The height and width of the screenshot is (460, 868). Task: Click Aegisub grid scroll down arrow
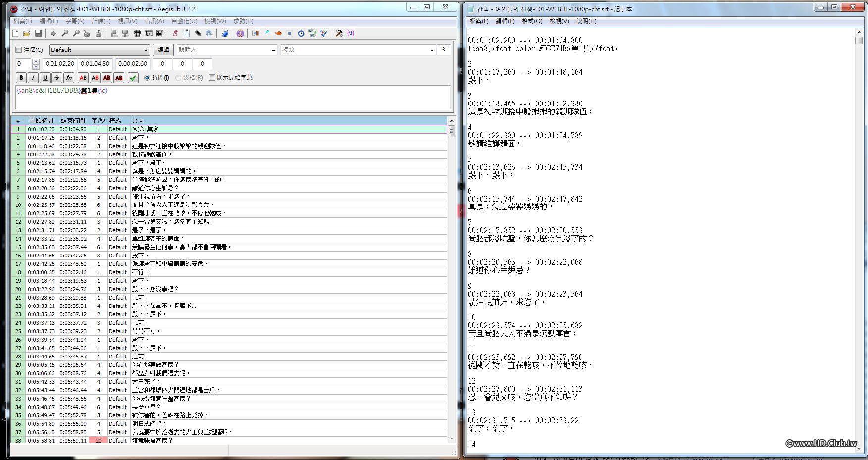451,439
